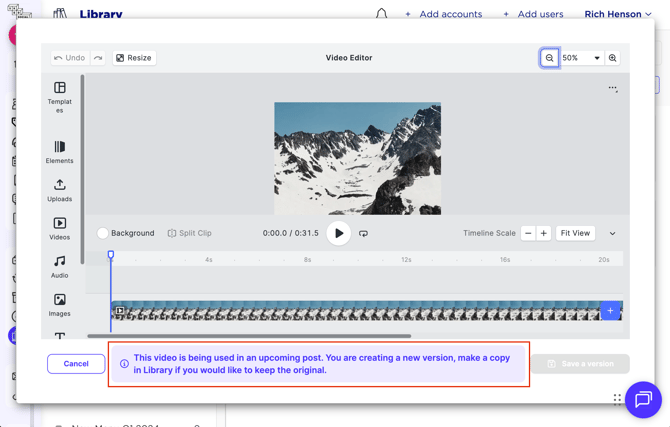This screenshot has height=427, width=670.
Task: Open the three-dots canvas options menu
Action: 613,88
